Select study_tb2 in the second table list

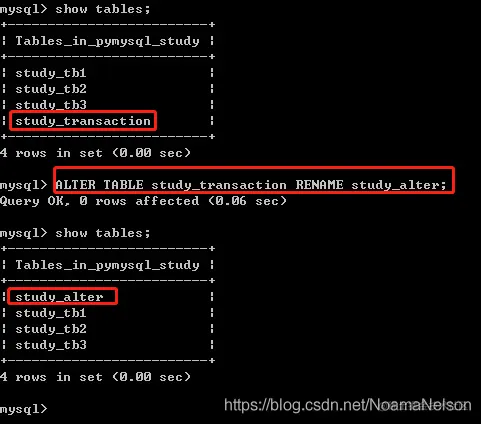click(x=51, y=329)
